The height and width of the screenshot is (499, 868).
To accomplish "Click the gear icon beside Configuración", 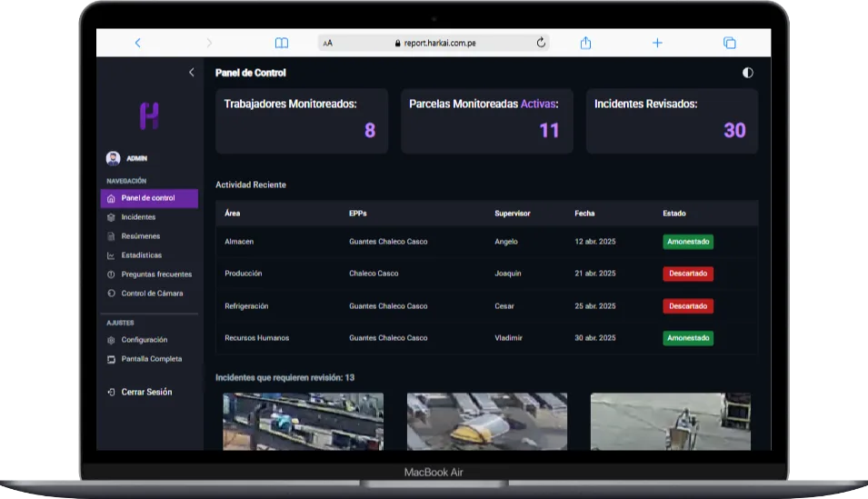I will click(111, 340).
